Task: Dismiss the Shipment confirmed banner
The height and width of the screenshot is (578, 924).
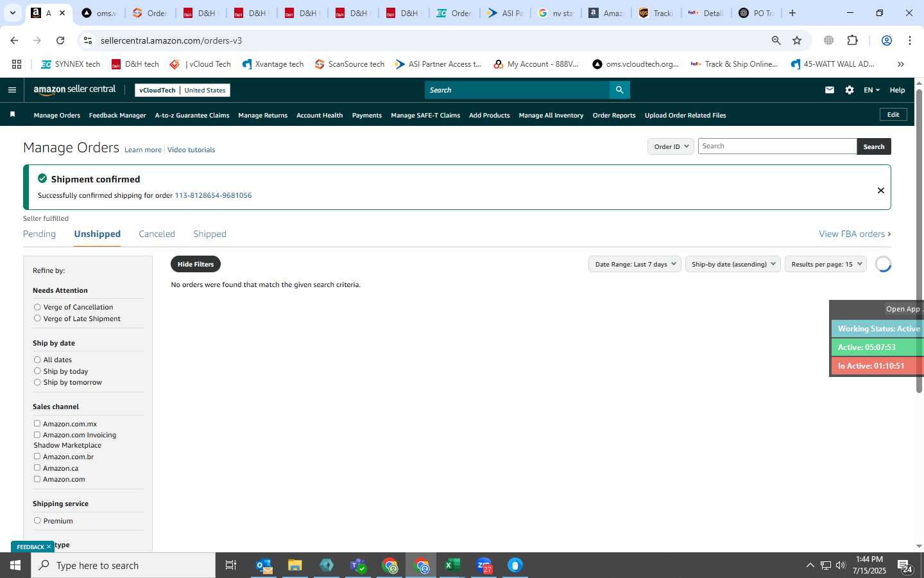Action: pyautogui.click(x=881, y=190)
